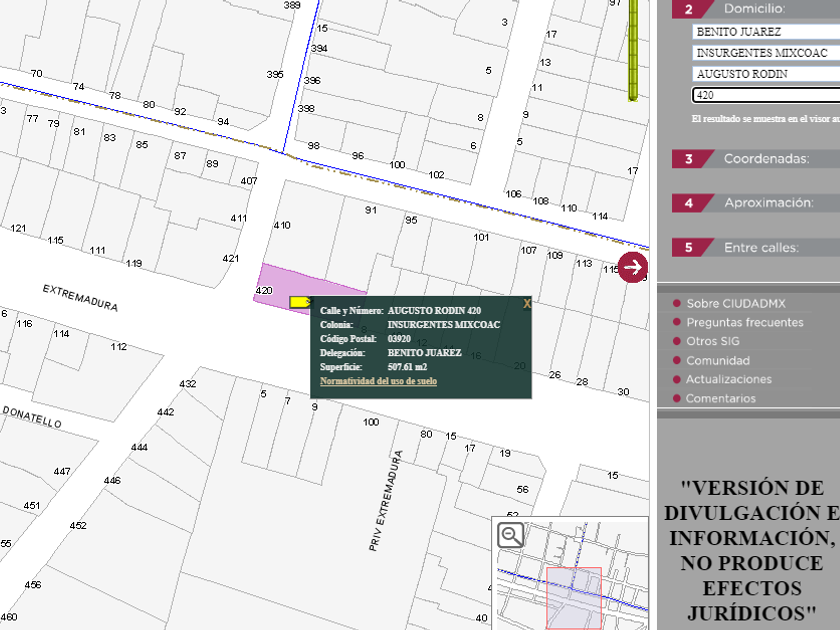840x630 pixels.
Task: Open the Otros SIG link
Action: tap(712, 341)
